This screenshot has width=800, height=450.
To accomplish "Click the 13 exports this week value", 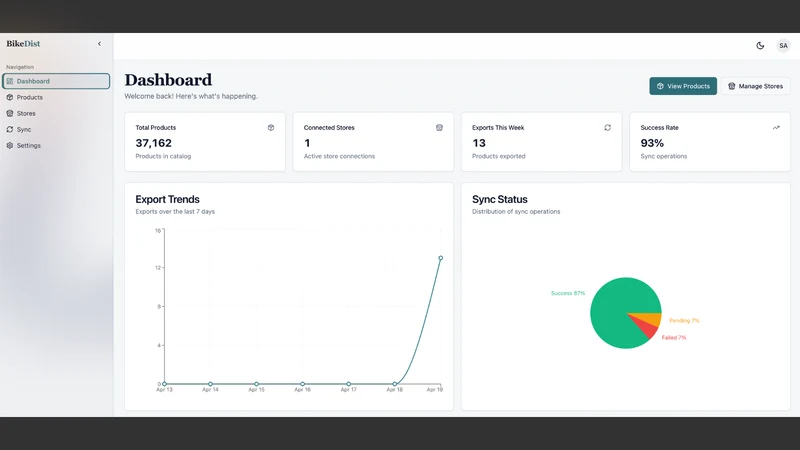I will point(479,143).
